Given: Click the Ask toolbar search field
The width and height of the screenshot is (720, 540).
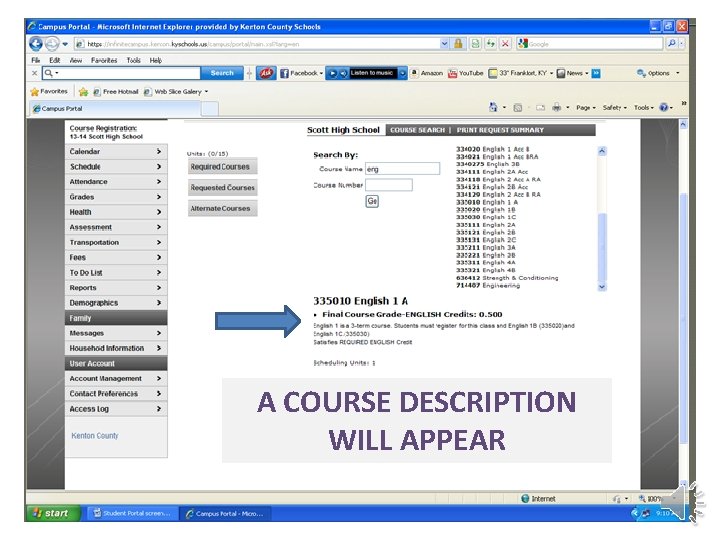Looking at the screenshot, I should pos(122,73).
